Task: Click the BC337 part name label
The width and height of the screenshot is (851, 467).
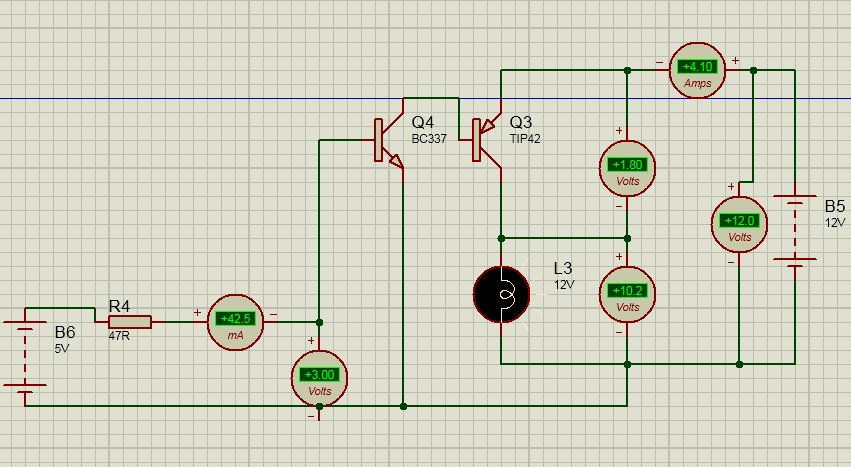Action: click(427, 139)
